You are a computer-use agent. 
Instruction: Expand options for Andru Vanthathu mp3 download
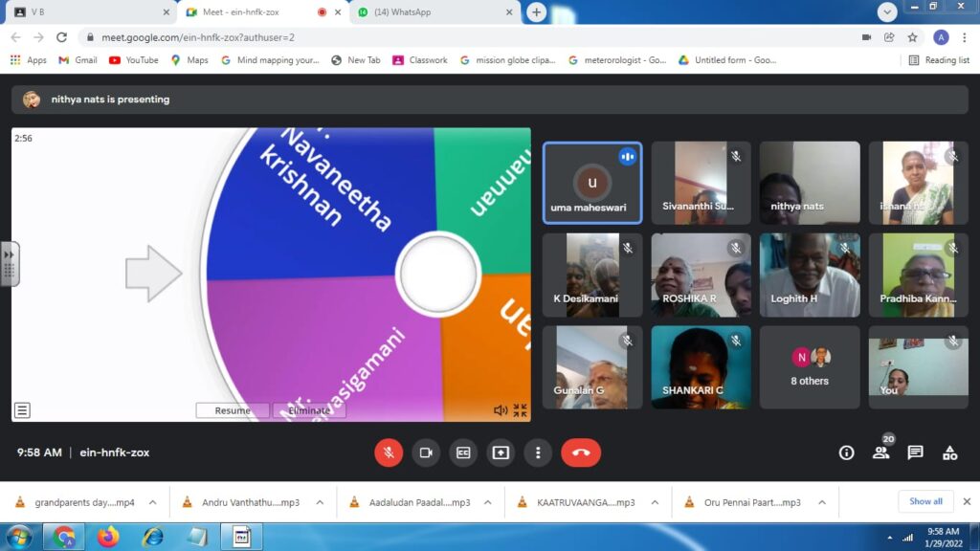[320, 500]
